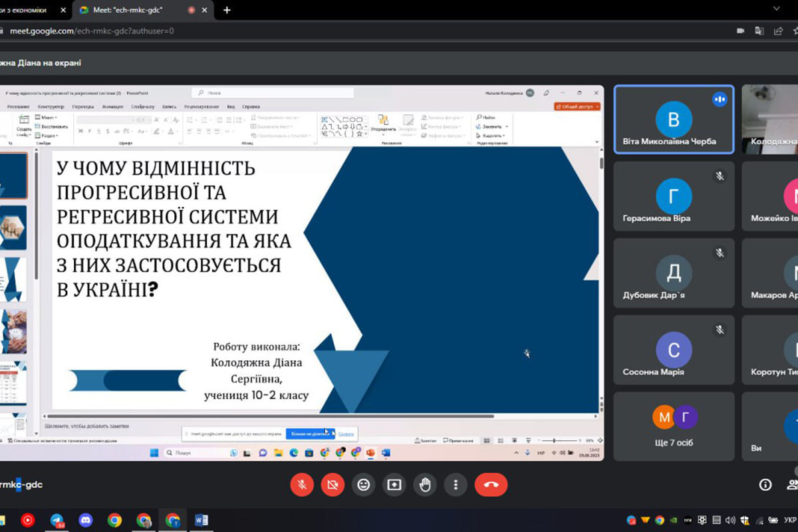Viewport: 798px width, 532px height.
Task: Click the PowerPoint Поиск search box
Action: (x=273, y=93)
